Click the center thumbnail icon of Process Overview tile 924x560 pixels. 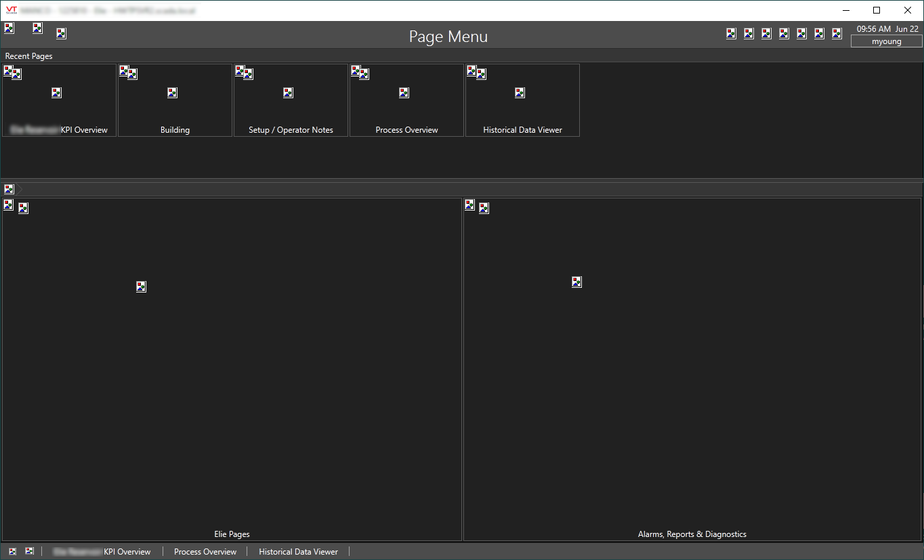(404, 93)
